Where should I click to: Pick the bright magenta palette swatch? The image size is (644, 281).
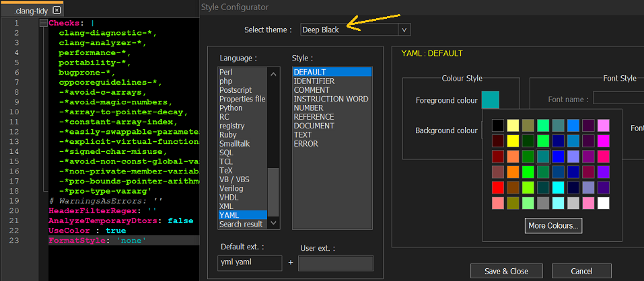[x=604, y=141]
